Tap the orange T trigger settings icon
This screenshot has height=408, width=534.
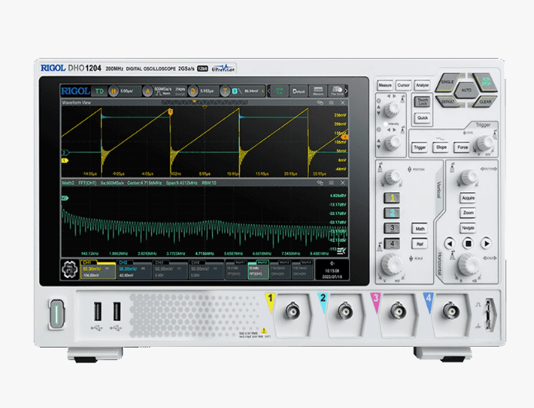(x=225, y=91)
